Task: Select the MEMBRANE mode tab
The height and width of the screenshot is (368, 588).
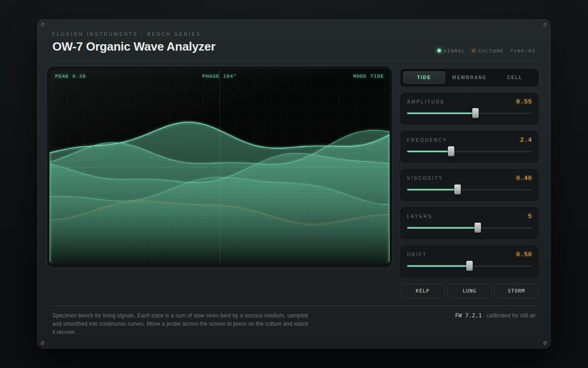Action: click(x=469, y=78)
